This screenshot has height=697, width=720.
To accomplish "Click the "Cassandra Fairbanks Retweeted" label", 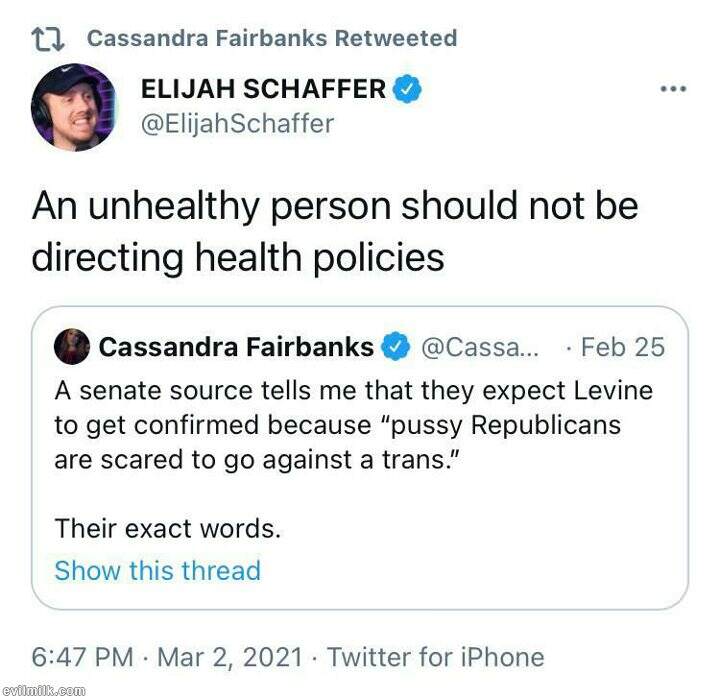I will click(x=272, y=39).
